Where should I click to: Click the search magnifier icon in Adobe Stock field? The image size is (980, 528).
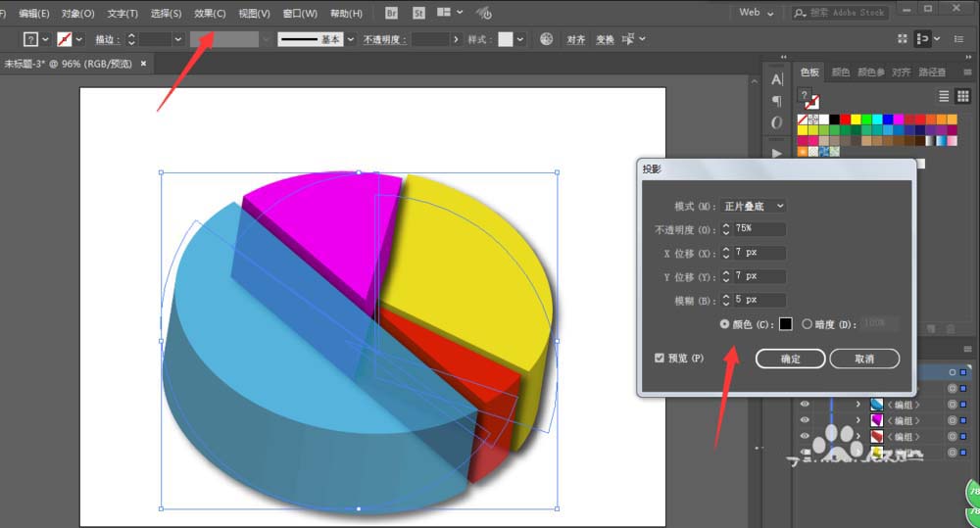click(x=800, y=13)
